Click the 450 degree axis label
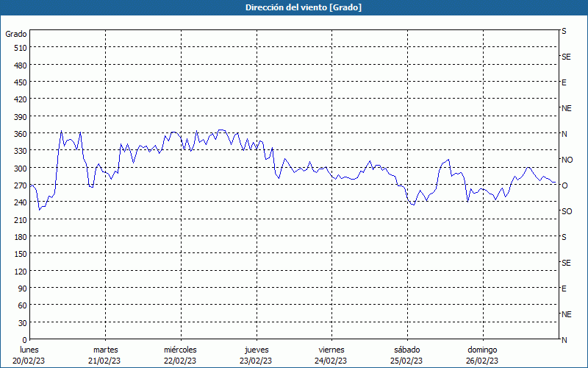Screen dimensions: 588x368 coord(21,82)
